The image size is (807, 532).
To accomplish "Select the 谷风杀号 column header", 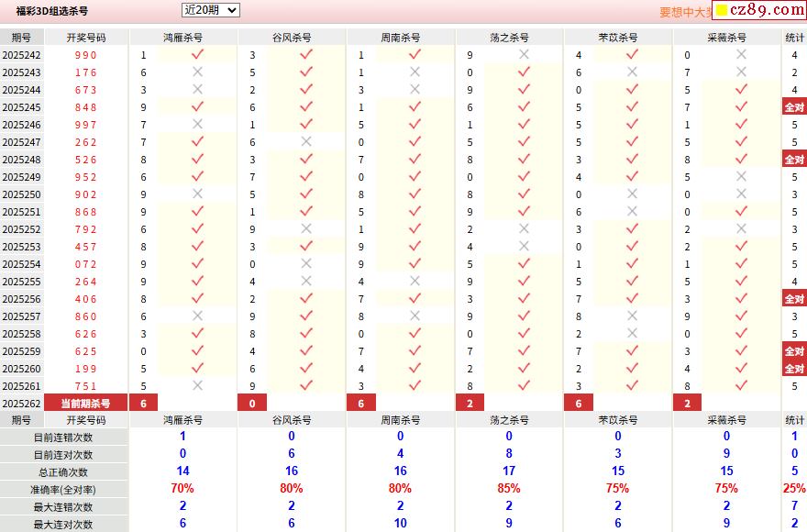I will click(x=292, y=38).
